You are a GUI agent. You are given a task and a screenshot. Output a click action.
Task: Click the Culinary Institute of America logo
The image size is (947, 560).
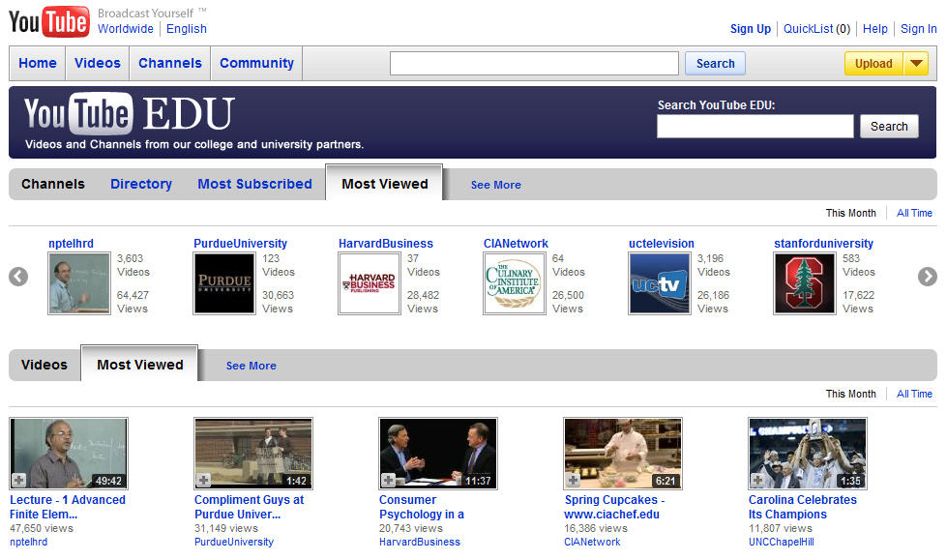514,283
